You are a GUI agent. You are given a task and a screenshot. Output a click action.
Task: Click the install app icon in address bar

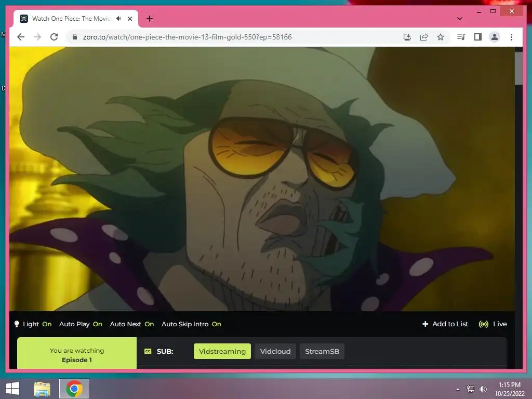[407, 37]
